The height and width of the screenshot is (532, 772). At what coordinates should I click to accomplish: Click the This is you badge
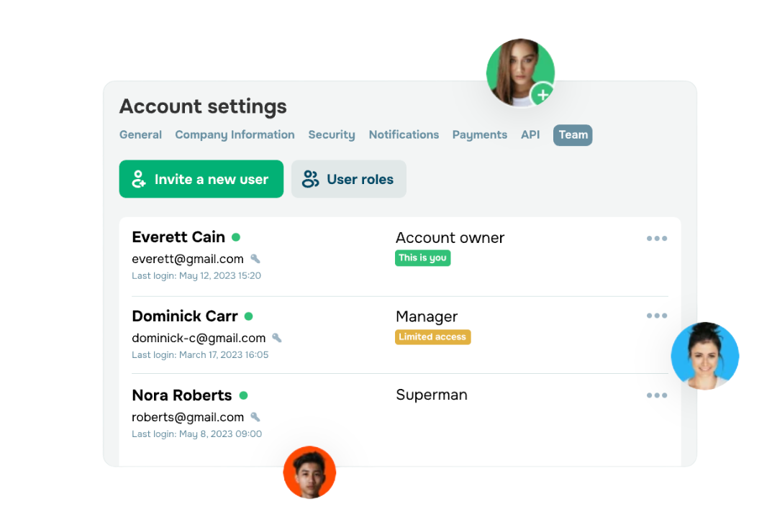tap(422, 257)
